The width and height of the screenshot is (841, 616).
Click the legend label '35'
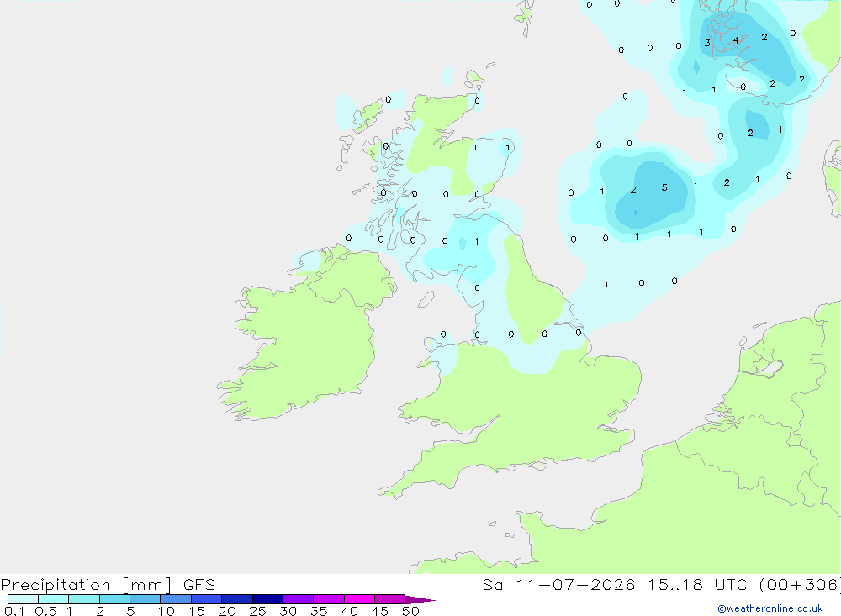(x=319, y=611)
